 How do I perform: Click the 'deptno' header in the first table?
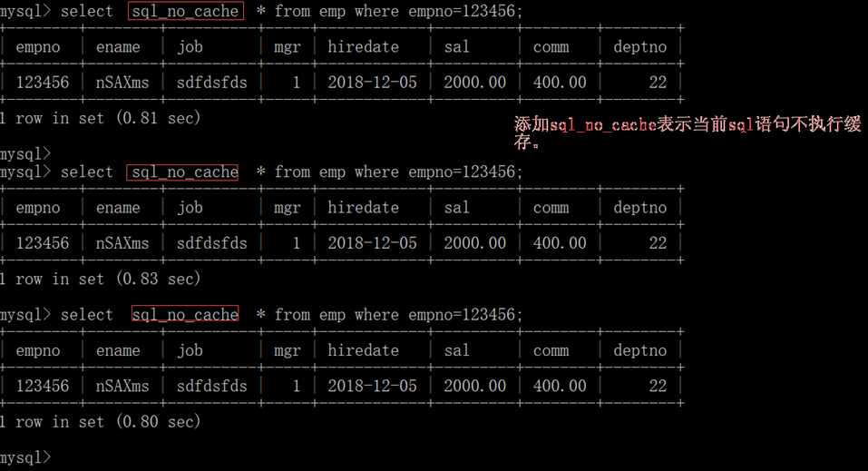coord(639,47)
